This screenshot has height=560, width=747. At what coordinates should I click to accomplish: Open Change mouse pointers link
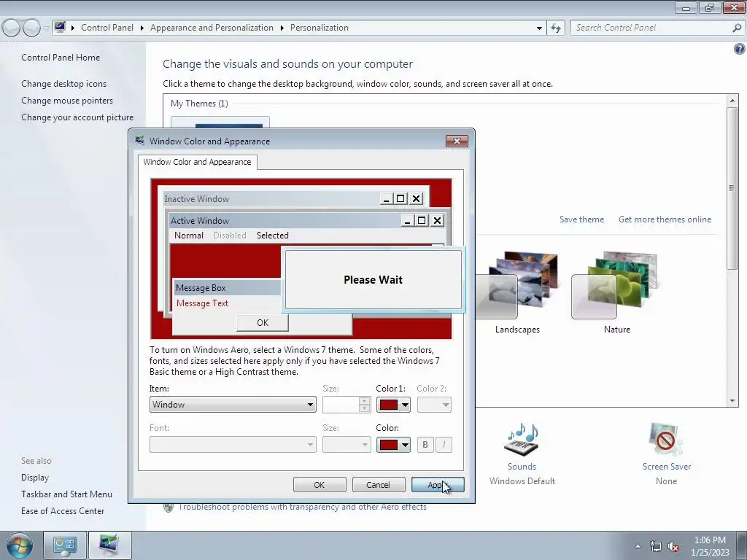point(67,101)
